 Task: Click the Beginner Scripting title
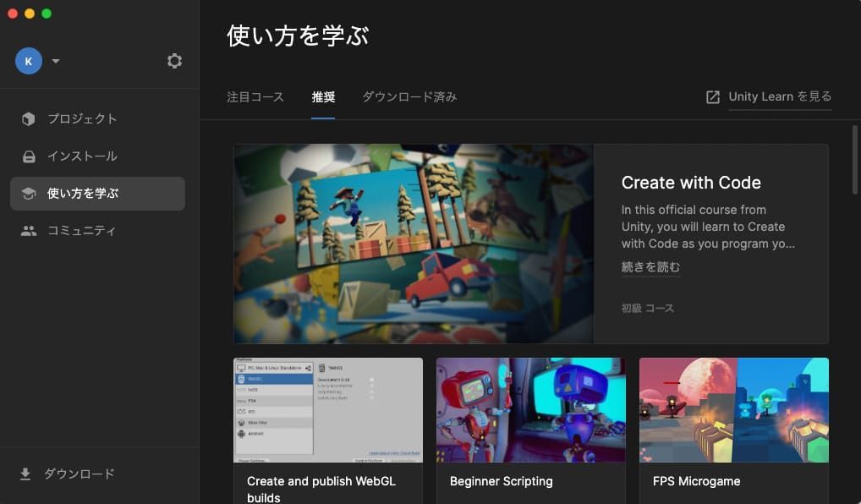coord(502,481)
